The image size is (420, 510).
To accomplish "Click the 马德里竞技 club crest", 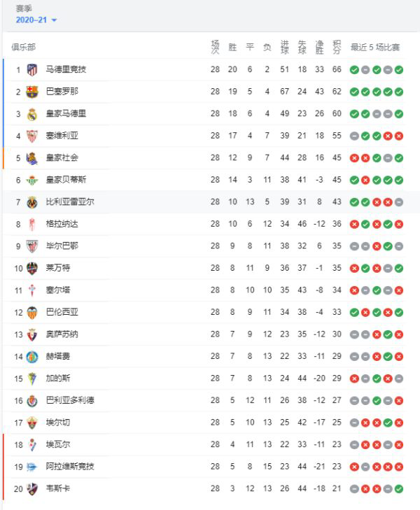I will tap(32, 70).
